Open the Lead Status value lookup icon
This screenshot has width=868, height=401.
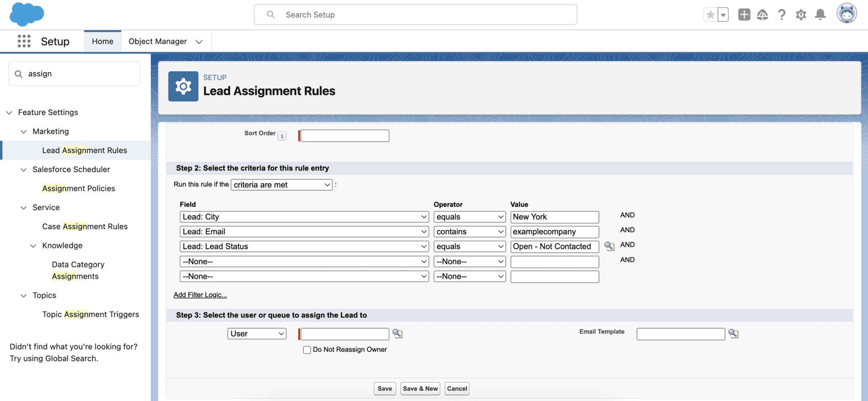click(x=609, y=247)
